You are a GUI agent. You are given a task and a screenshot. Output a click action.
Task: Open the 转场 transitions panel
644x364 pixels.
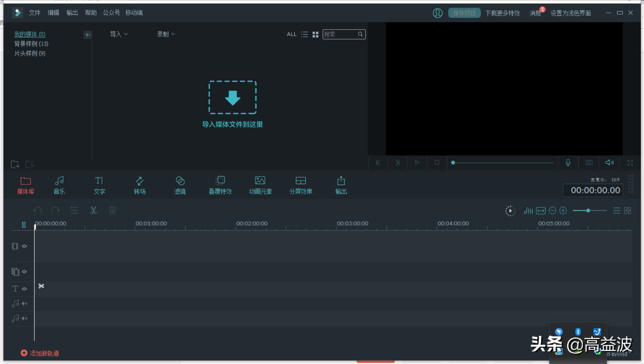point(140,185)
